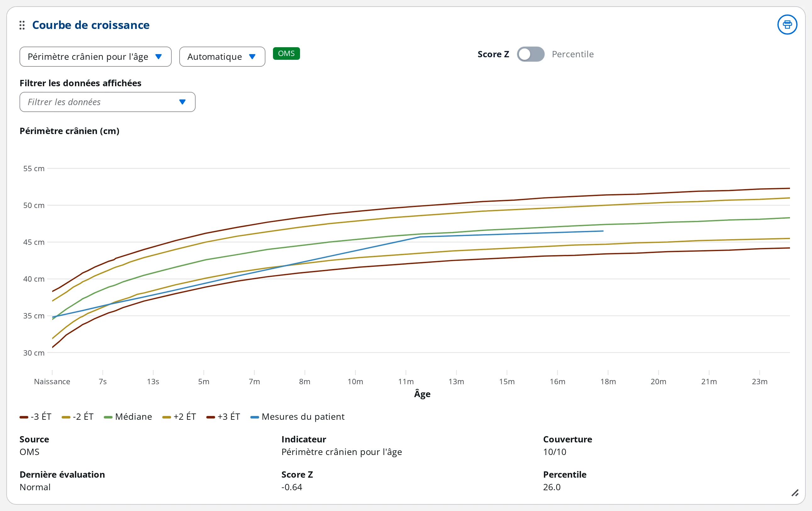Select the Percentile label option
The image size is (812, 511).
pyautogui.click(x=573, y=54)
